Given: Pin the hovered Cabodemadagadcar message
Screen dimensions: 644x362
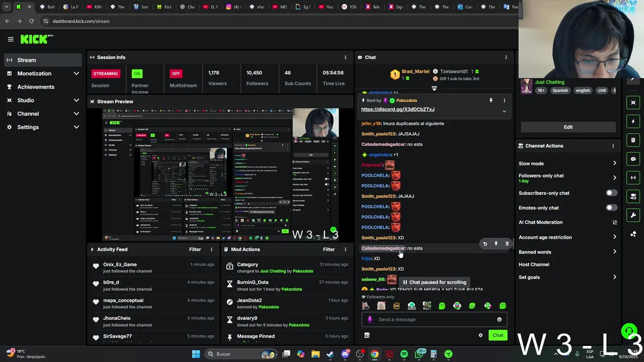Looking at the screenshot, I should click(496, 244).
